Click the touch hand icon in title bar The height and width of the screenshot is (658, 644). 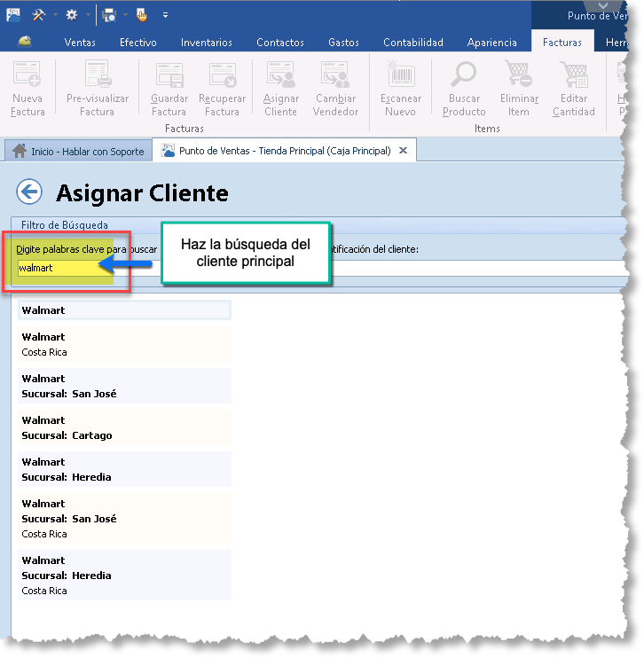(x=142, y=15)
